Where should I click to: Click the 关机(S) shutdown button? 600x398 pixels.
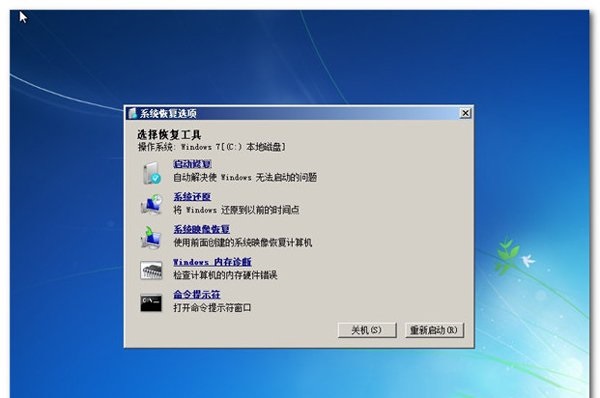(367, 330)
